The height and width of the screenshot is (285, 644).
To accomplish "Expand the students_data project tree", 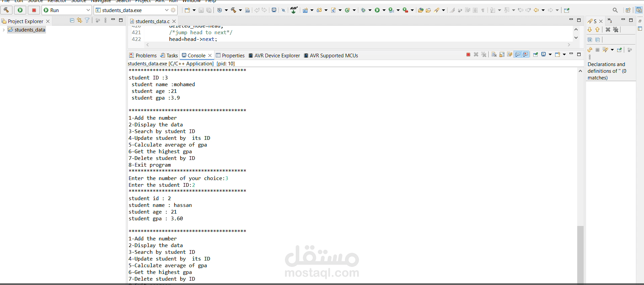I will coord(3,30).
